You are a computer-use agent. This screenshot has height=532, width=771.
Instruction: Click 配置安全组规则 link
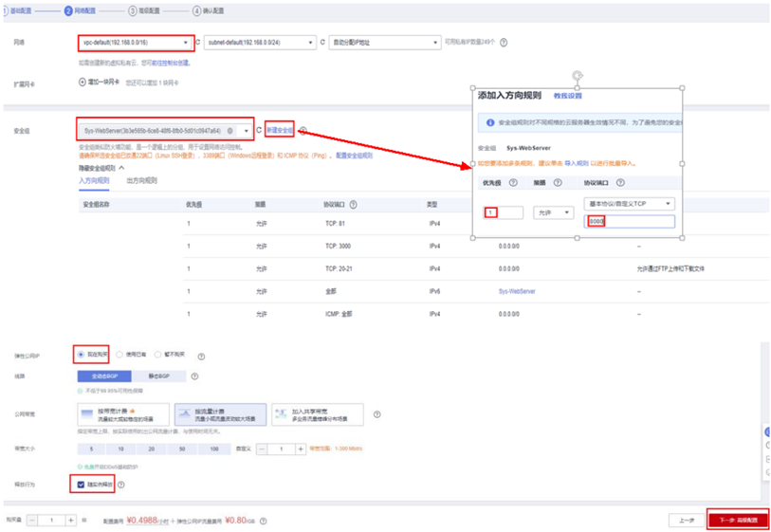pos(354,156)
